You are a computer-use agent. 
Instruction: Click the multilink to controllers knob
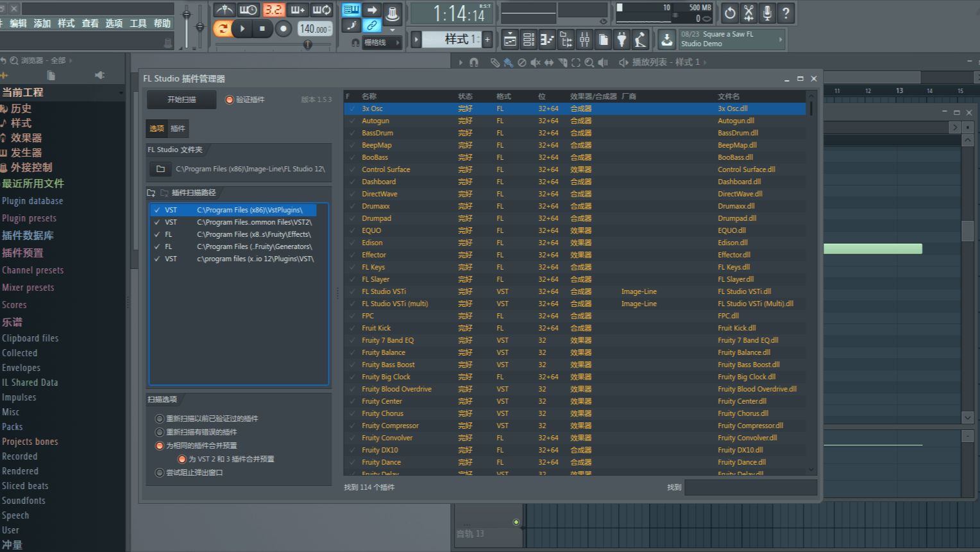click(393, 14)
